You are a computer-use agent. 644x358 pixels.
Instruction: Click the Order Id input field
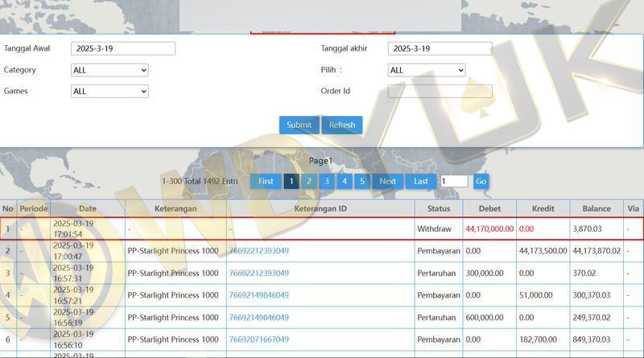440,91
